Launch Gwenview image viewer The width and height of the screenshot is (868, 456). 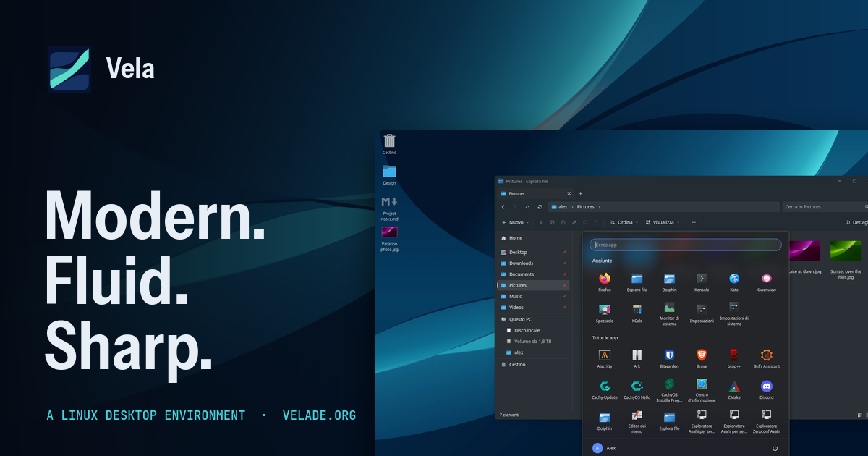click(x=767, y=282)
